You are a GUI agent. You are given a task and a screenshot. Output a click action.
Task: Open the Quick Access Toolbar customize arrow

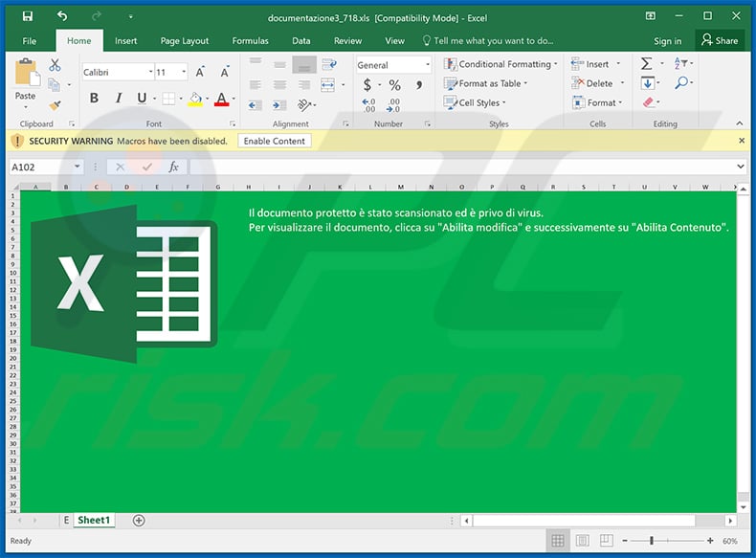pyautogui.click(x=131, y=17)
